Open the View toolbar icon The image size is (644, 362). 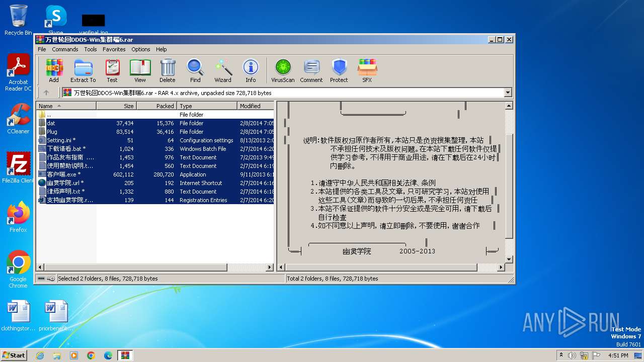pos(140,70)
